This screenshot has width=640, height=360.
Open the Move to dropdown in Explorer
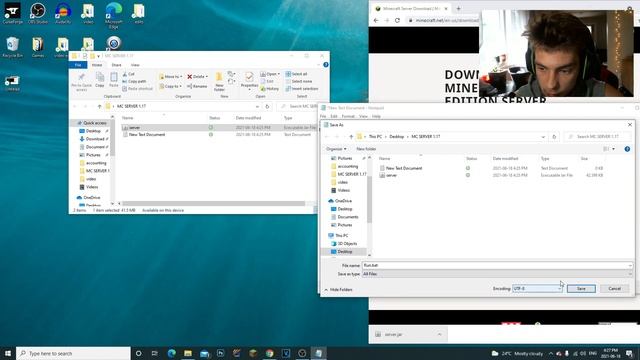tap(170, 76)
